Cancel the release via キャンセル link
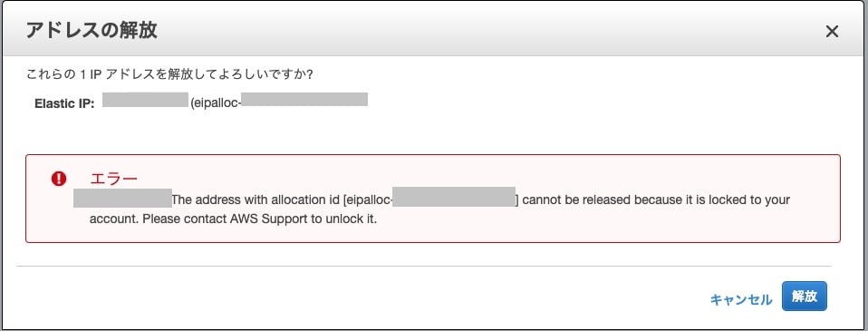The height and width of the screenshot is (331, 868). 740,299
